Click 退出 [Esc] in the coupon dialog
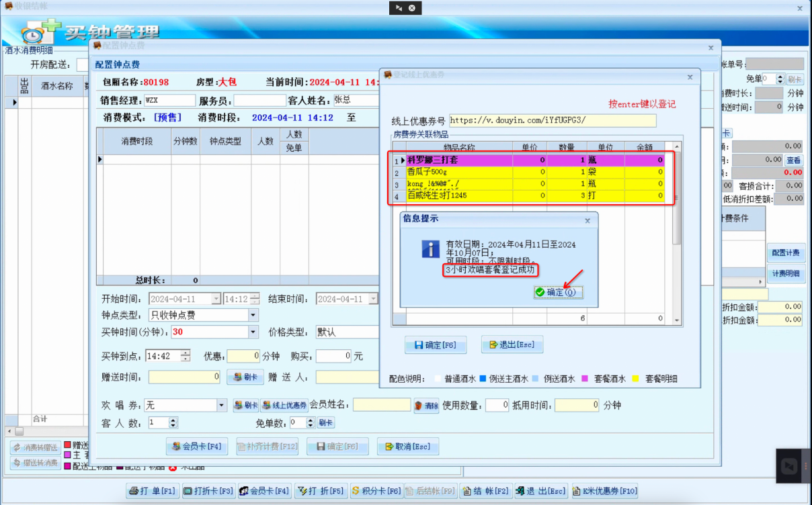 coord(512,345)
